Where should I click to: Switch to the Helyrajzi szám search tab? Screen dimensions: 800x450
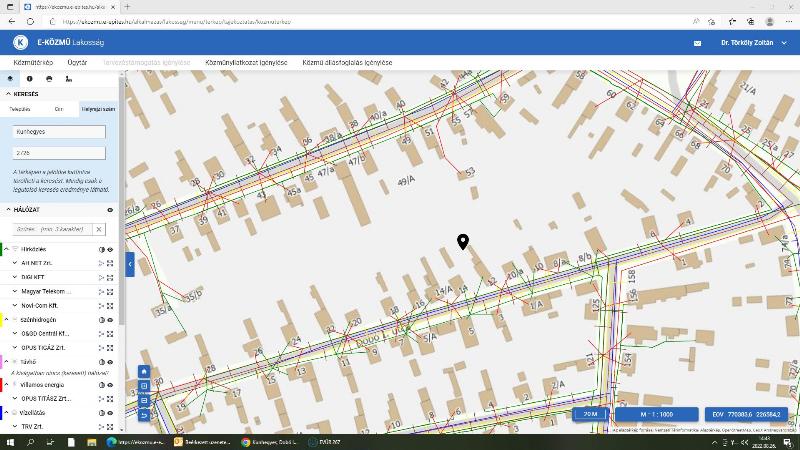[x=98, y=109]
